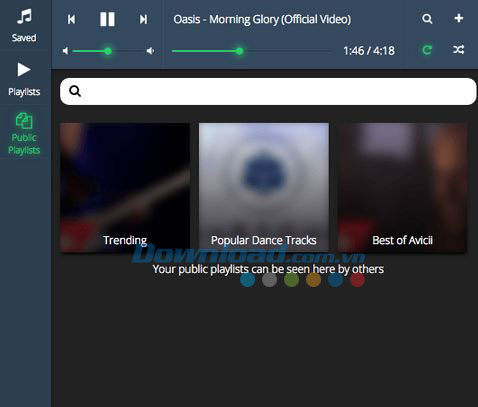Focus the playlist search field
The height and width of the screenshot is (407, 478).
(268, 91)
